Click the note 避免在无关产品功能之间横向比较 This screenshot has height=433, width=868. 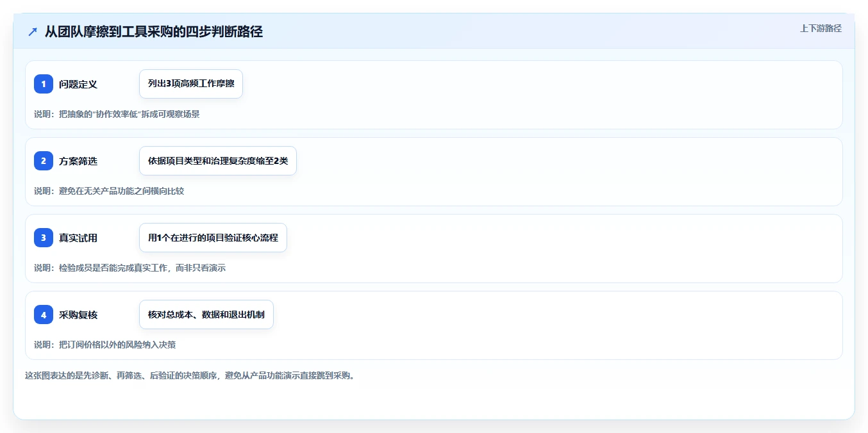pos(109,191)
